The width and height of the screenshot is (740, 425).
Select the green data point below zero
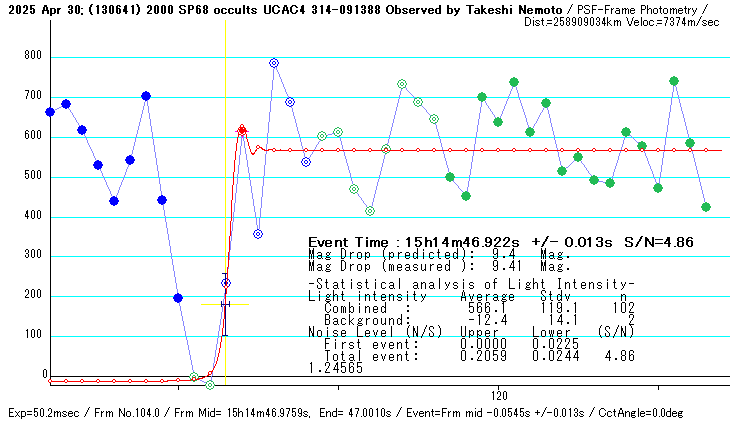tap(209, 385)
